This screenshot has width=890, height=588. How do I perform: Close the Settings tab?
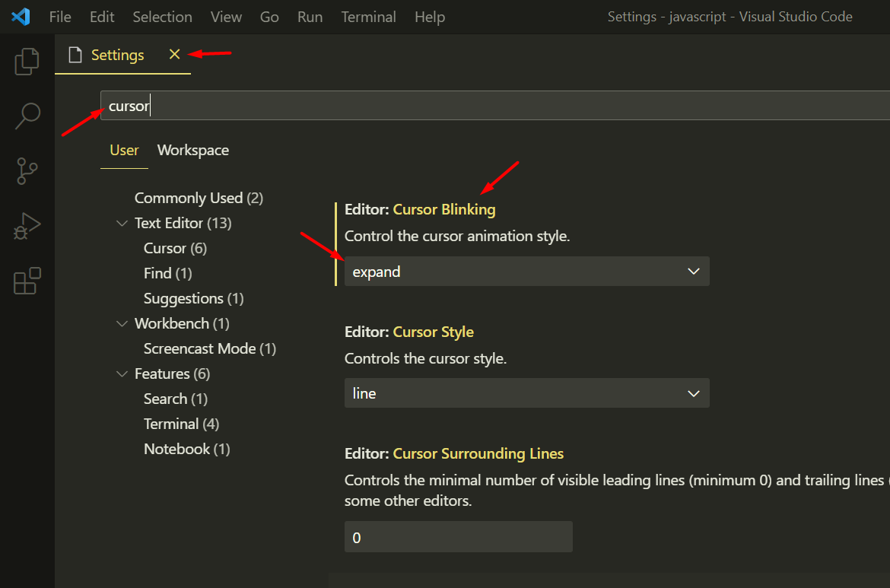(174, 55)
